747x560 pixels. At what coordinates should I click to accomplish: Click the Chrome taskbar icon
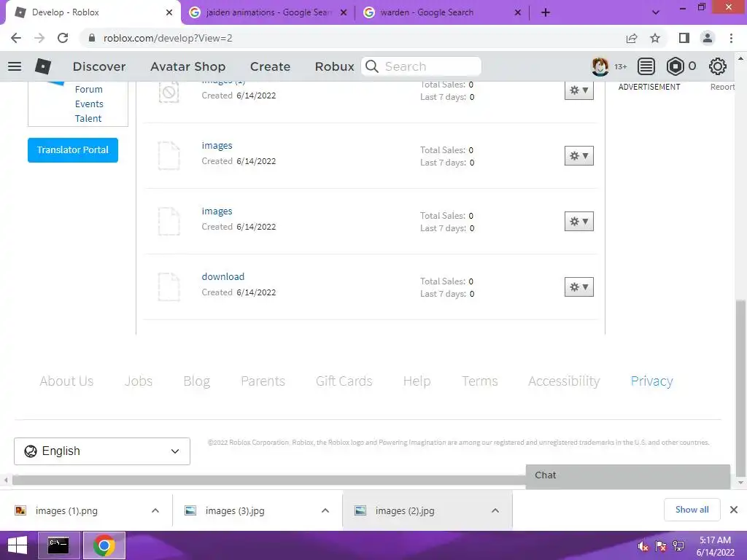104,545
